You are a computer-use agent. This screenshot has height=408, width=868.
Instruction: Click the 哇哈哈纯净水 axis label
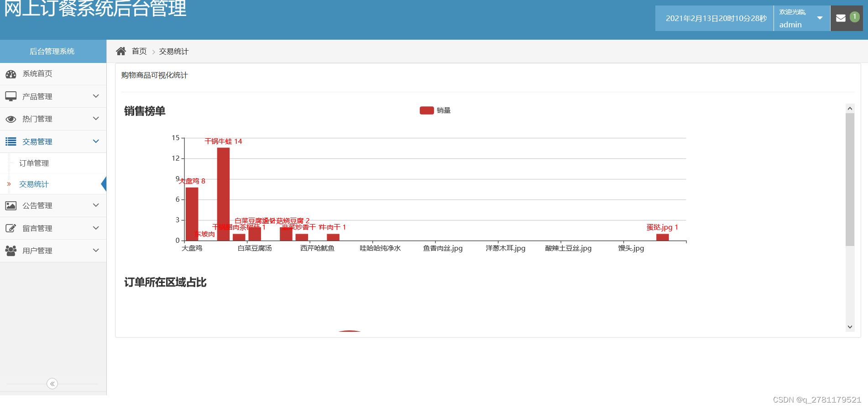click(x=380, y=248)
